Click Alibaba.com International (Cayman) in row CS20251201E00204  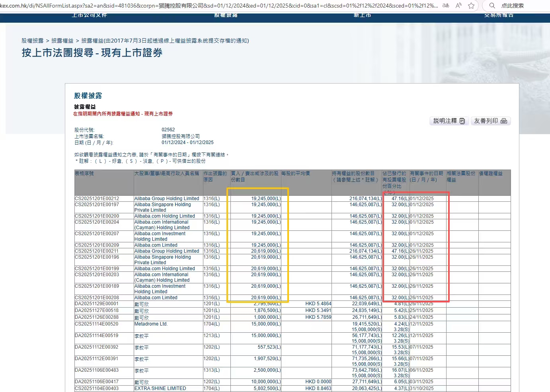tap(162, 225)
